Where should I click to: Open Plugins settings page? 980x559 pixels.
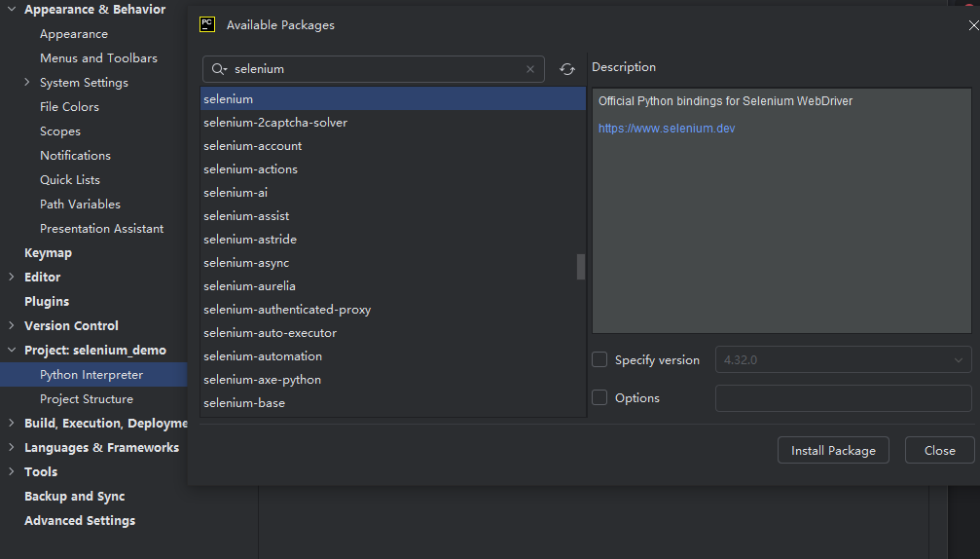47,301
